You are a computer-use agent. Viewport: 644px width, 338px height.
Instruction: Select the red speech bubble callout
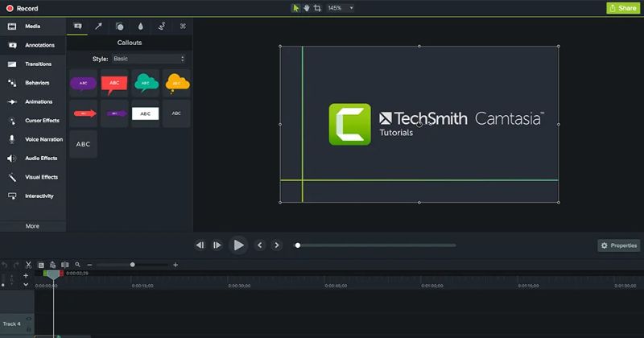tap(114, 84)
